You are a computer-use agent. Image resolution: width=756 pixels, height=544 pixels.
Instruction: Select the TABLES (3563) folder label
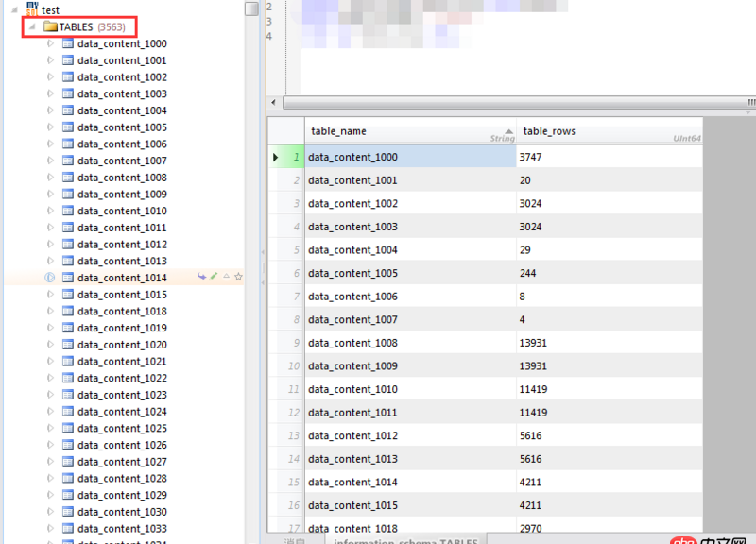[x=92, y=26]
